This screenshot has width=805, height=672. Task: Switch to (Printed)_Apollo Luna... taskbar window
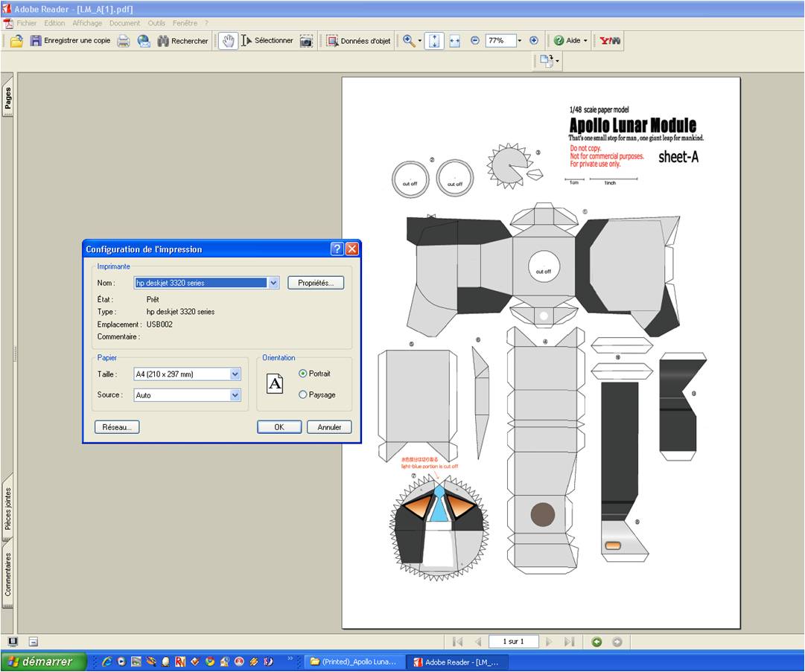coord(354,662)
